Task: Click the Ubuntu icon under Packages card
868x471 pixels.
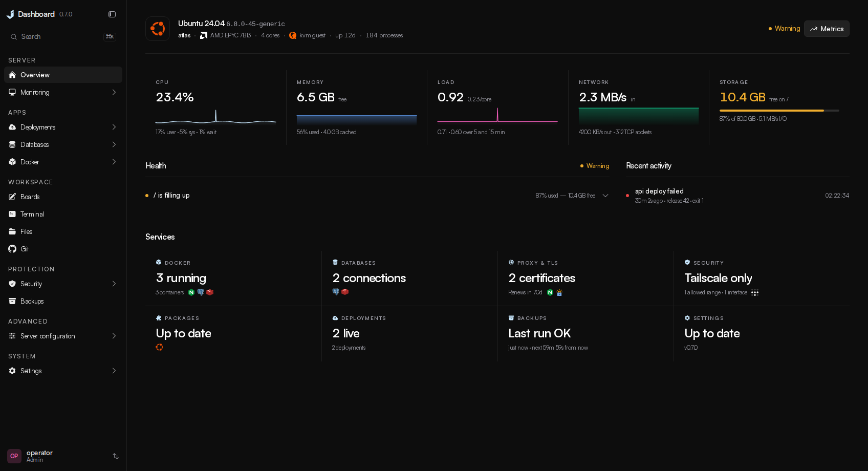Action: click(159, 347)
